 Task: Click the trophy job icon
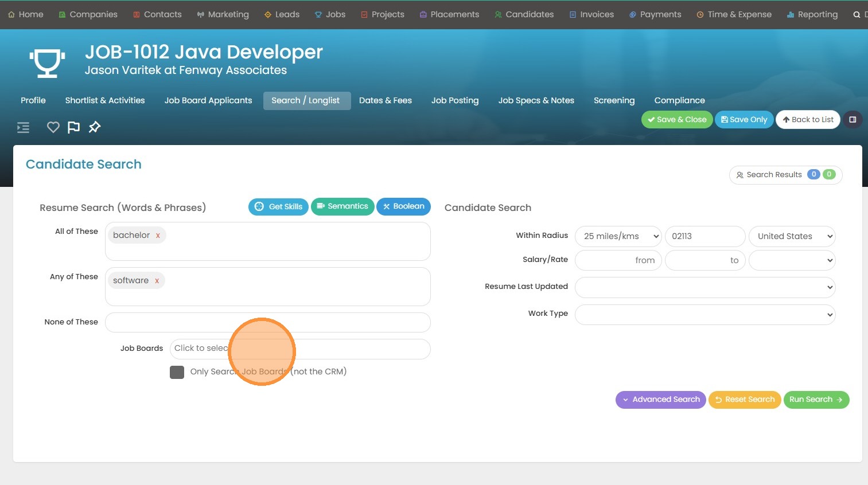pyautogui.click(x=47, y=62)
